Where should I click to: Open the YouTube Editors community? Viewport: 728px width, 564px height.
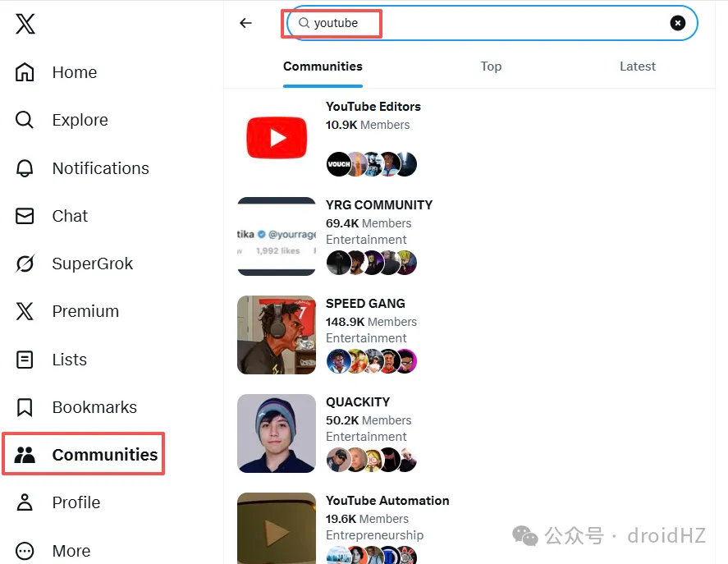373,107
